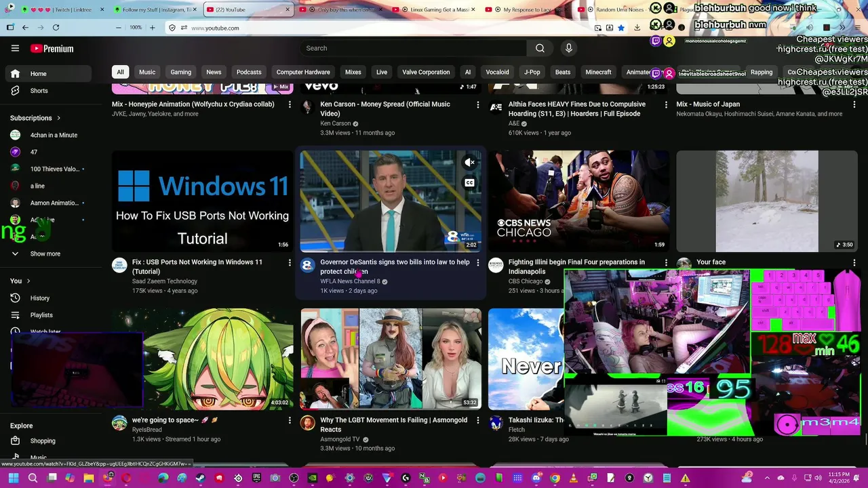868x488 pixels.
Task: Click the browser address bar
Action: (x=380, y=28)
